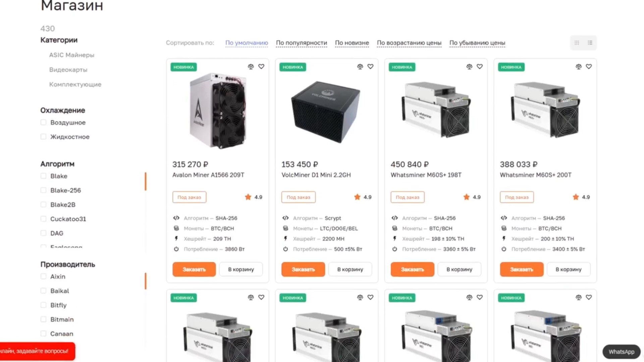Enable the Воздушное cooling checkbox
This screenshot has width=644, height=362.
43,122
